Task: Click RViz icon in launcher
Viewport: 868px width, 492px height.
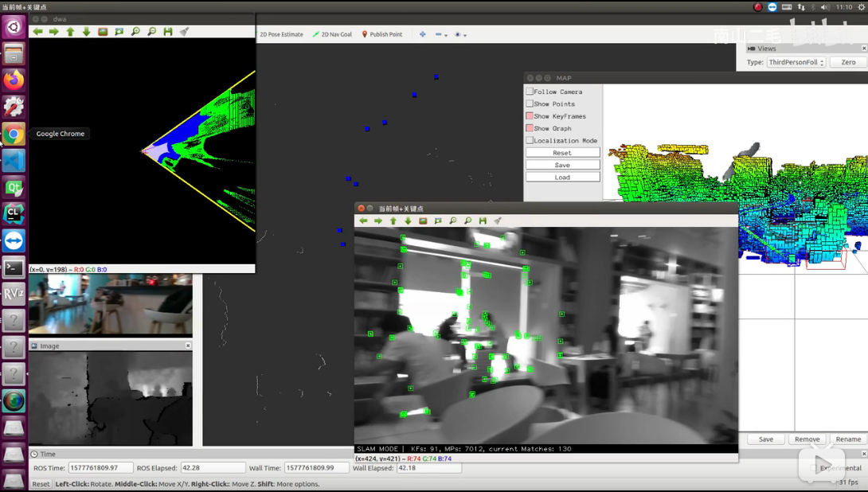Action: [x=14, y=295]
